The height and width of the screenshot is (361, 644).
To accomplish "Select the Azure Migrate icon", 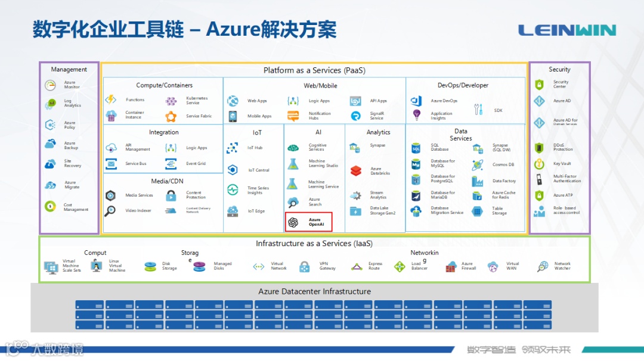I will point(50,185).
